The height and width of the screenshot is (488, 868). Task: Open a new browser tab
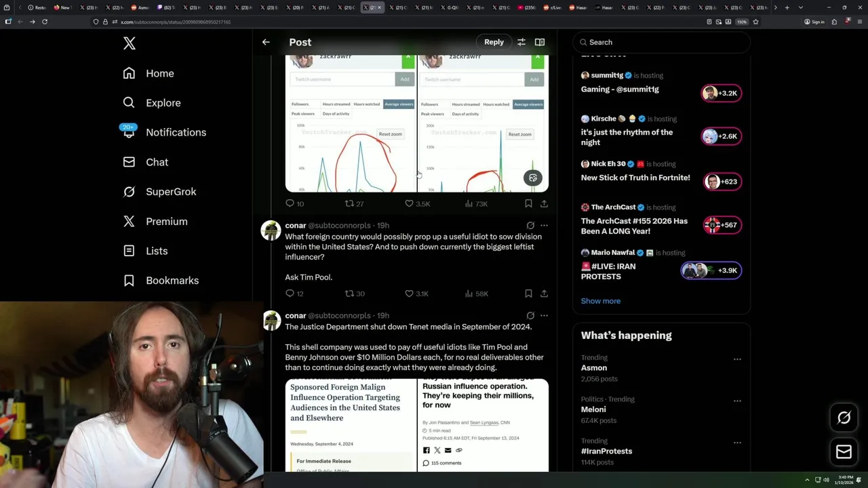coord(787,7)
